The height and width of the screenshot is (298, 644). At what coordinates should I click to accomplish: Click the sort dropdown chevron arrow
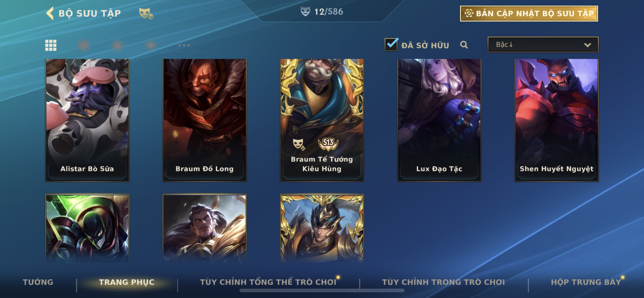pyautogui.click(x=587, y=45)
